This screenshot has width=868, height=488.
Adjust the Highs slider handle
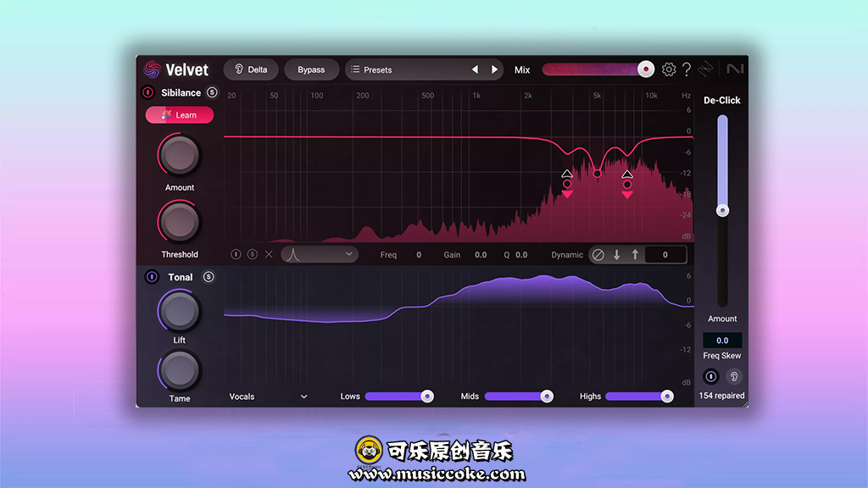(667, 396)
